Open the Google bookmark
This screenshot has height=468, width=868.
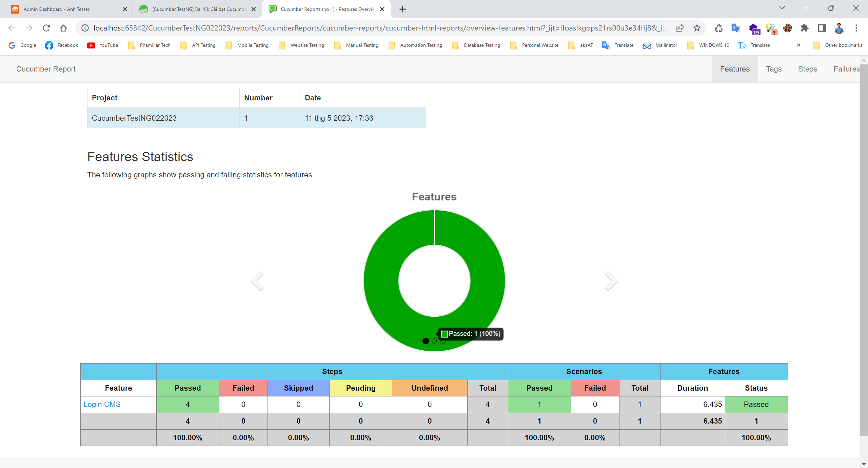pos(22,45)
